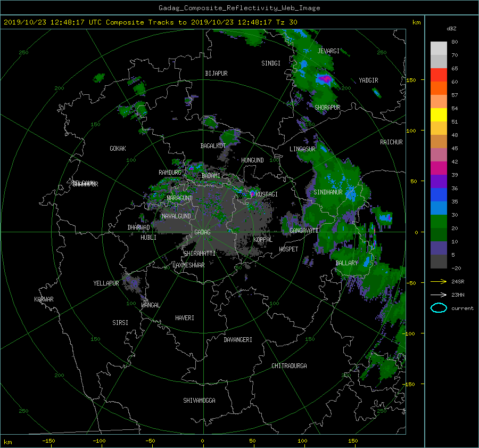479x448 pixels.
Task: Click the GADAG radar center label
Action: [203, 232]
